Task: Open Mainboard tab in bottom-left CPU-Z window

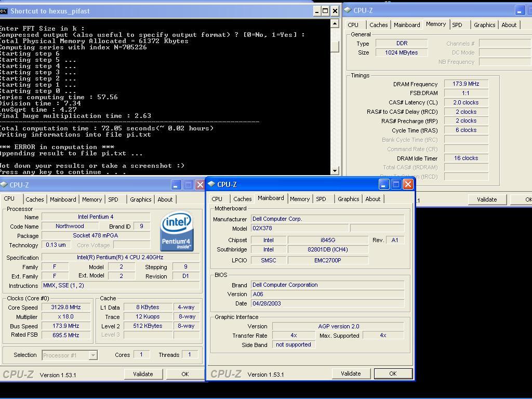Action: [63, 199]
